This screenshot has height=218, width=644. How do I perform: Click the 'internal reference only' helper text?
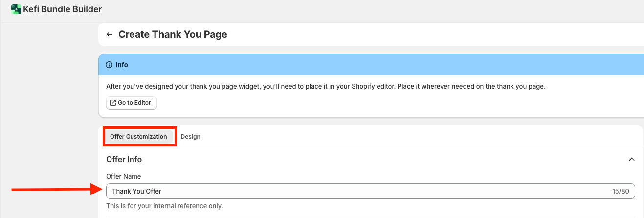pyautogui.click(x=164, y=206)
